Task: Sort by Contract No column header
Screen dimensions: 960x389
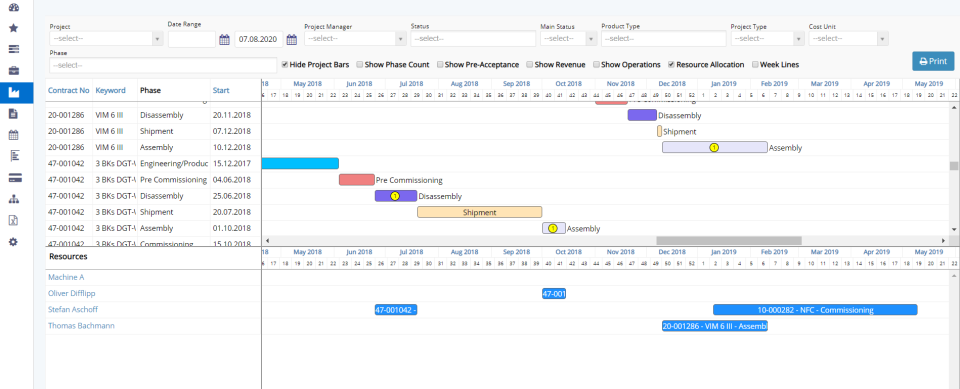Action: click(x=69, y=90)
